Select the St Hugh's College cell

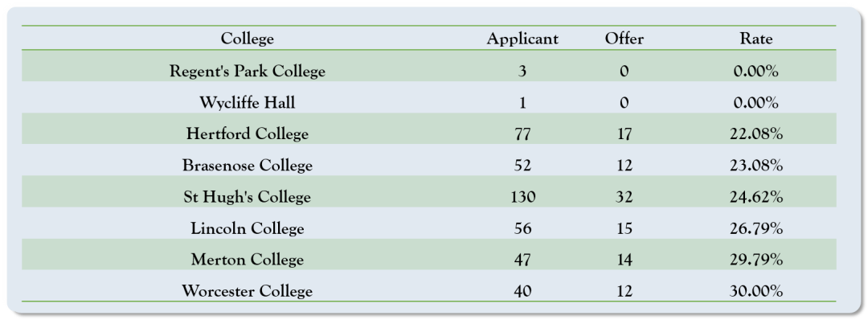(x=248, y=197)
